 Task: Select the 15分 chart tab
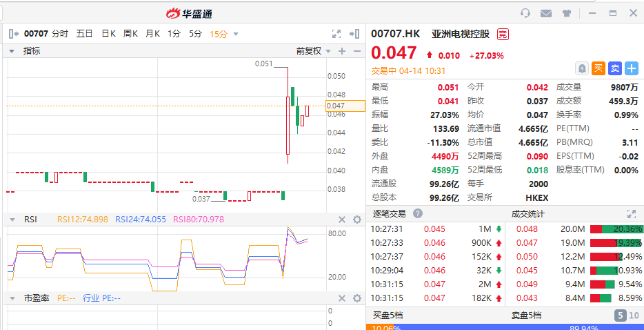pos(218,34)
